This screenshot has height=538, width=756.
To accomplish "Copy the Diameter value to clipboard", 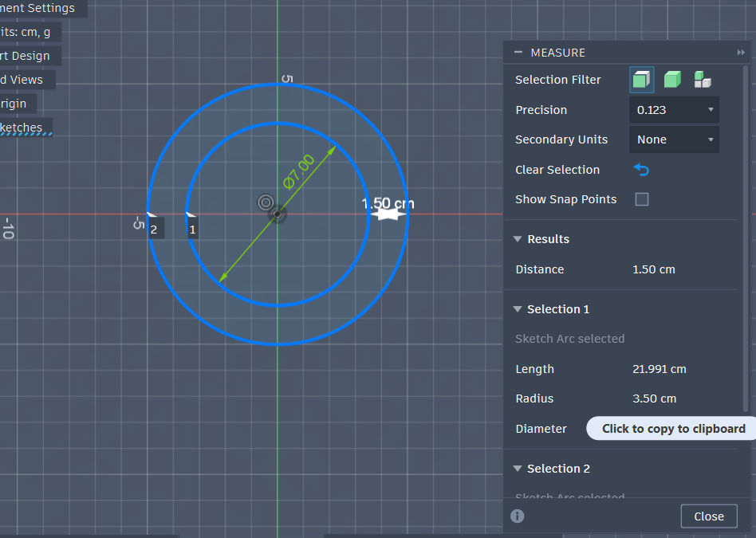I will [x=671, y=429].
